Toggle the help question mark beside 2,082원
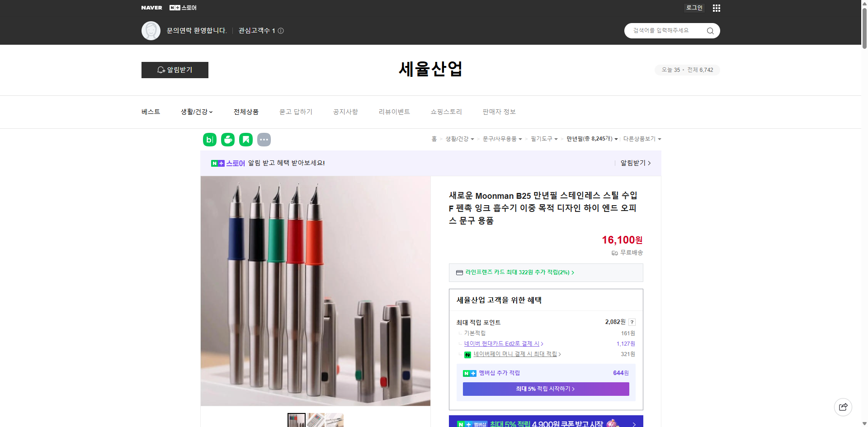This screenshot has height=427, width=868. (632, 322)
